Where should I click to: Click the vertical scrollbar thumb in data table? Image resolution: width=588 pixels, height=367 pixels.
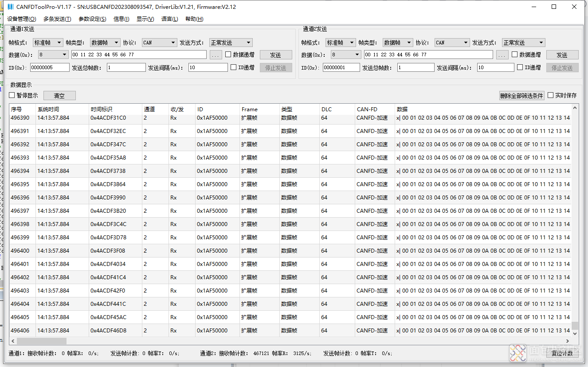[x=575, y=326]
